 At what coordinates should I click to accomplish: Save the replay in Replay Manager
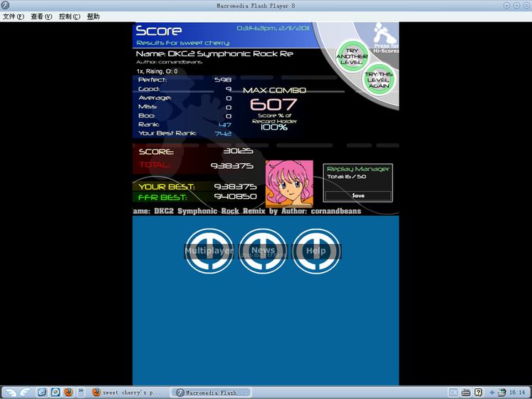click(x=358, y=196)
